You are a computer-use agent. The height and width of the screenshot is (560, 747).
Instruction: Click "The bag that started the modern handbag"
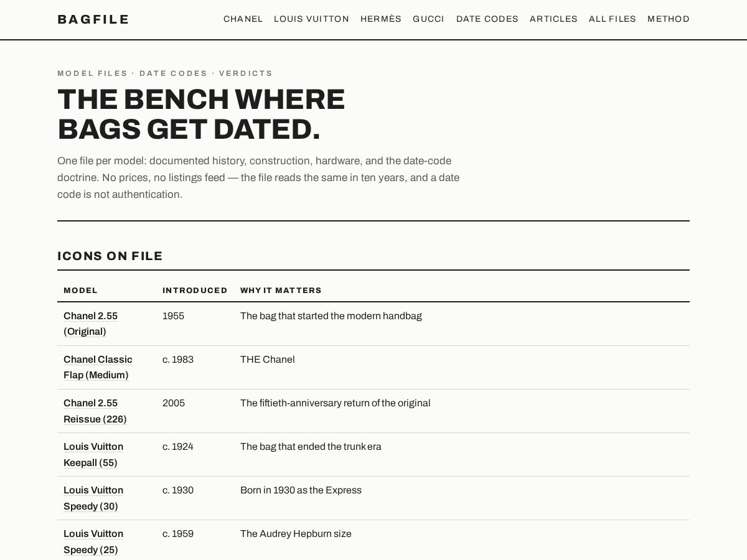click(331, 316)
